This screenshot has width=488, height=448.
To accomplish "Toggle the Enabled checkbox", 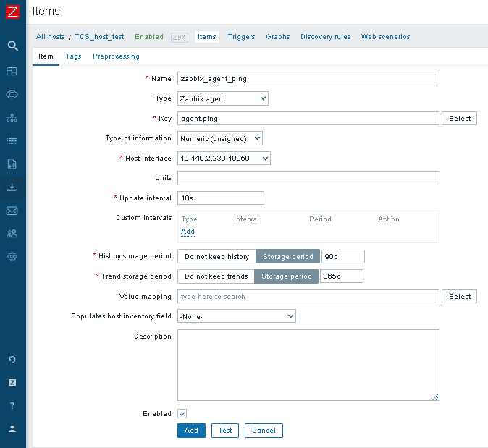I will click(x=182, y=414).
